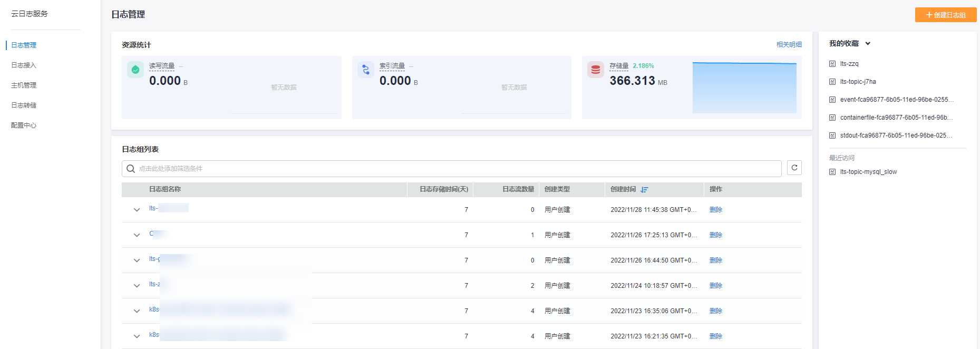Viewport: 980px width, 349px height.
Task: Click the 创建日志组 button
Action: click(x=945, y=15)
